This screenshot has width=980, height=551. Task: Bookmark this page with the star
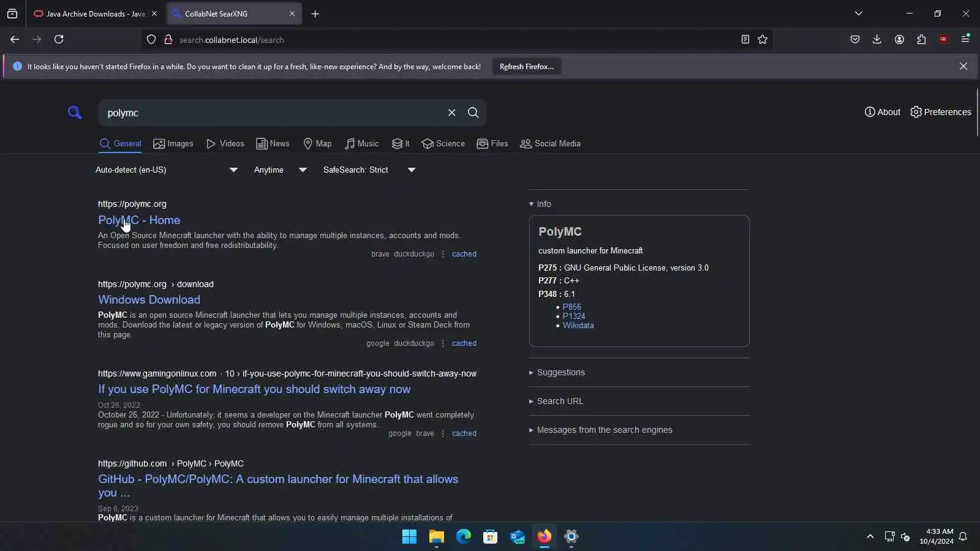point(763,40)
